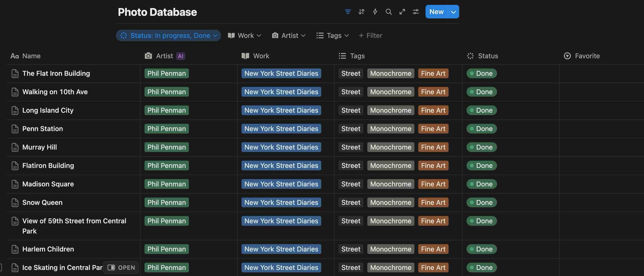
Task: Click page icon beside Snow Queen
Action: (15, 203)
